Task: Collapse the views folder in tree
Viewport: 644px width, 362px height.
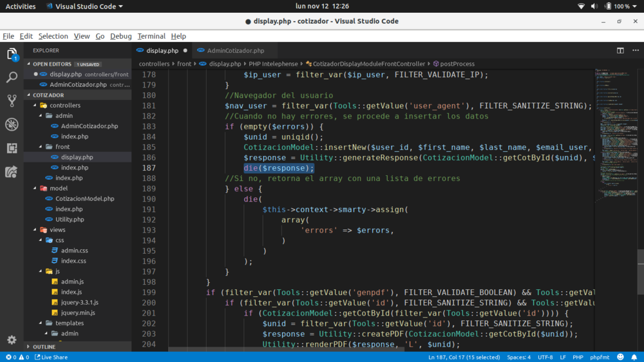Action: point(57,229)
